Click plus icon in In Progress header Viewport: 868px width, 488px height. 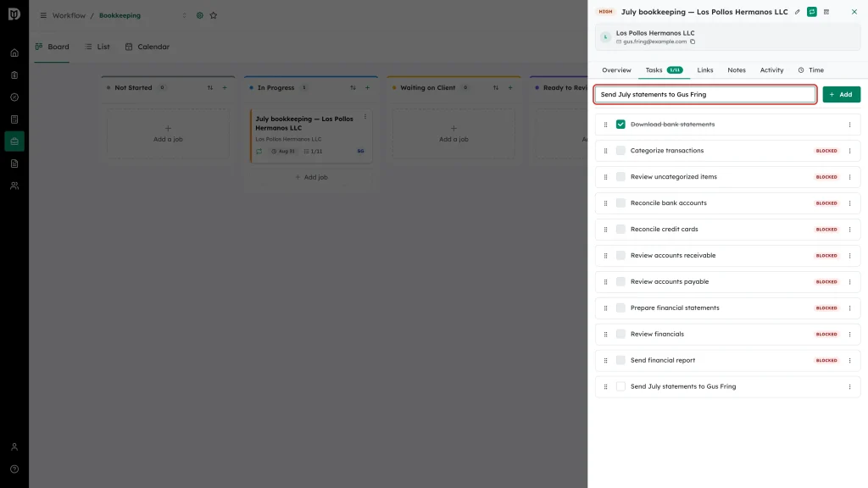(367, 87)
